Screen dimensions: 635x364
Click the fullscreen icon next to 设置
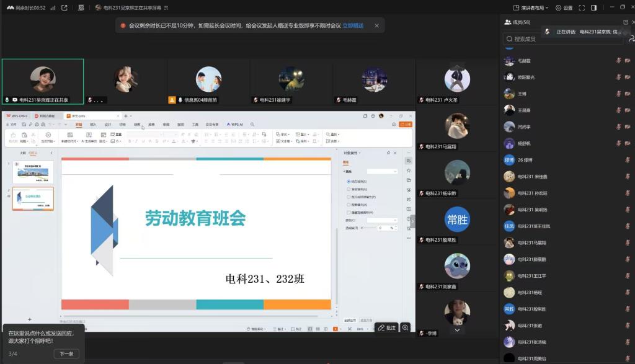pos(582,8)
